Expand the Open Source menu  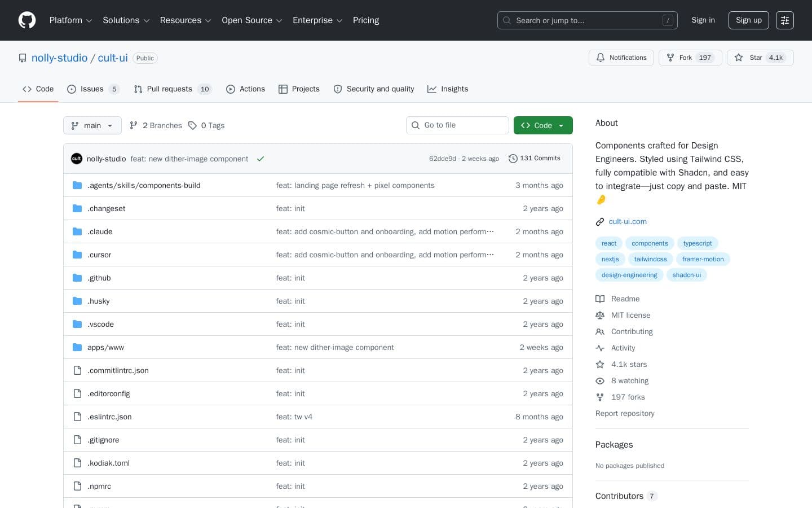[x=252, y=20]
